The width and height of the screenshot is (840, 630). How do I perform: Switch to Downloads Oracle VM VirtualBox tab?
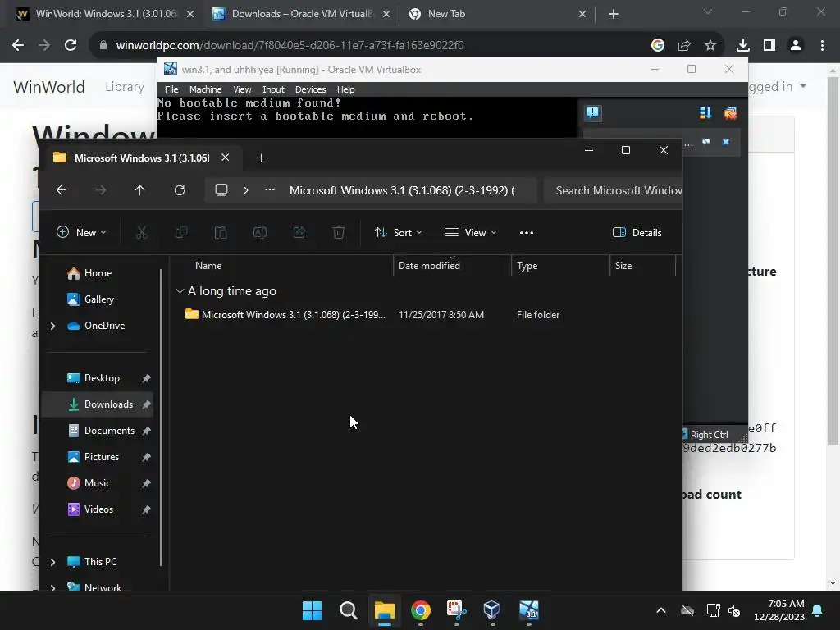pos(302,14)
